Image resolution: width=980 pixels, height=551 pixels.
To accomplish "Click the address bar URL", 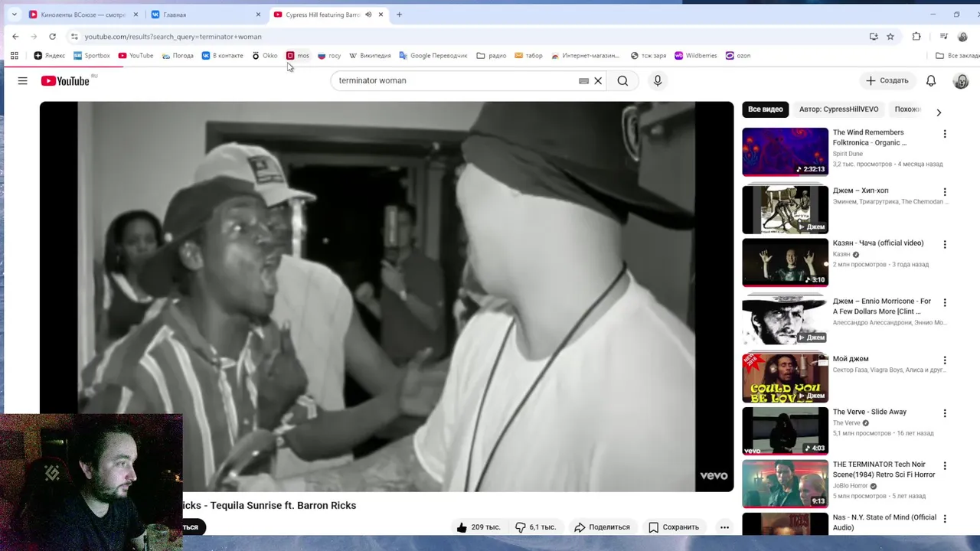I will click(173, 37).
